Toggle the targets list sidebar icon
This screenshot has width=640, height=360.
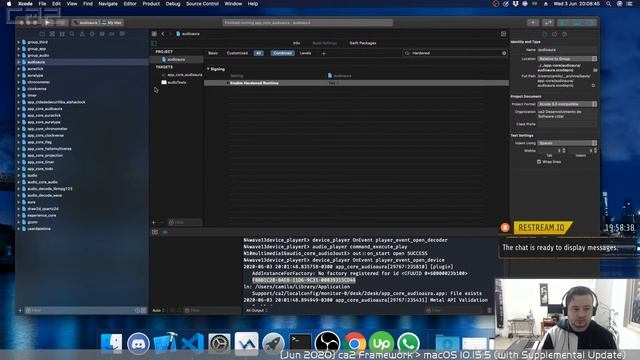(154, 43)
